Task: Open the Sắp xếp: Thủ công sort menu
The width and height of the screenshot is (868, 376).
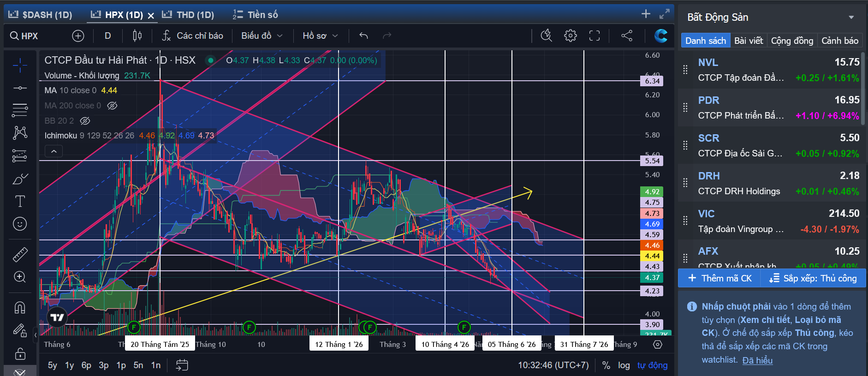Action: 813,278
